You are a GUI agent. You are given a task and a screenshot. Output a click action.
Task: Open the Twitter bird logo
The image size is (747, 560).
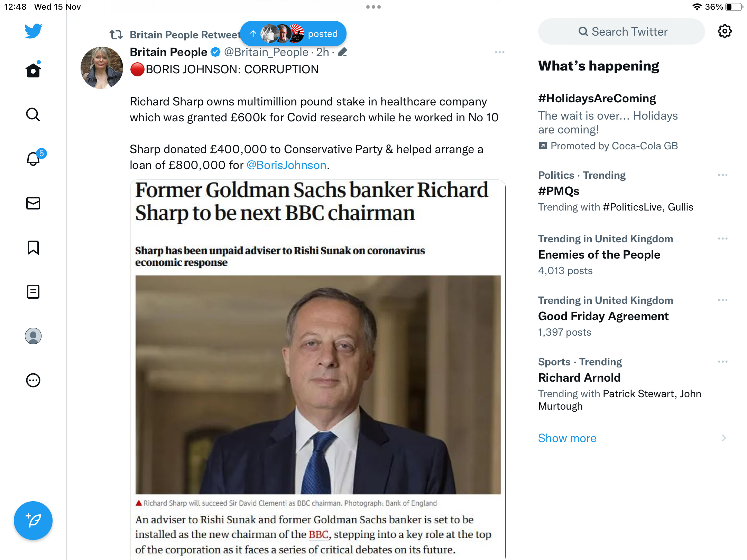33,31
